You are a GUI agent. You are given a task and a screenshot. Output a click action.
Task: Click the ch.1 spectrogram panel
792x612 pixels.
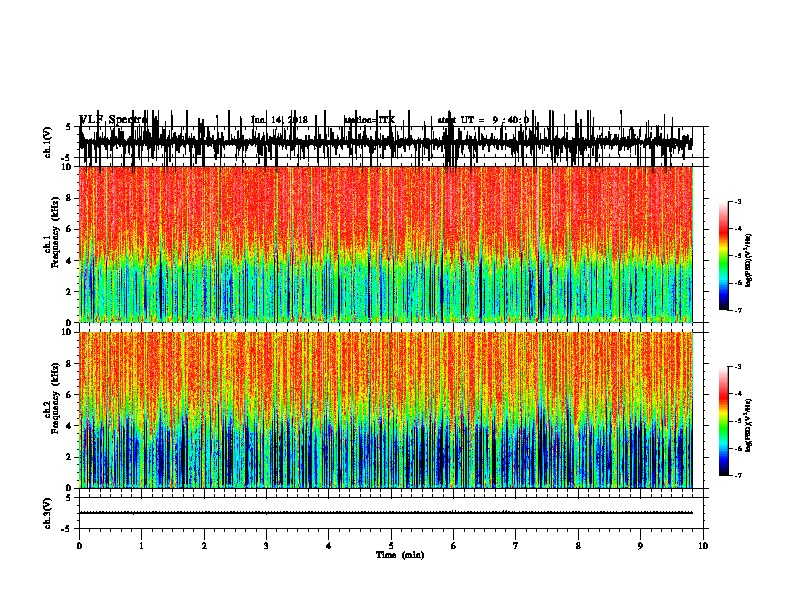pyautogui.click(x=386, y=244)
